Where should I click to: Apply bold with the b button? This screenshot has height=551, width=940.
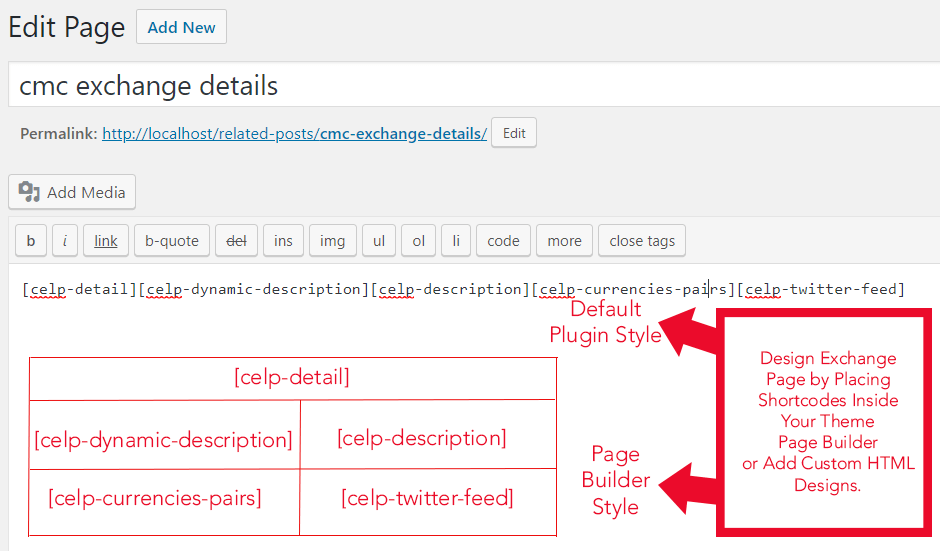click(x=30, y=241)
